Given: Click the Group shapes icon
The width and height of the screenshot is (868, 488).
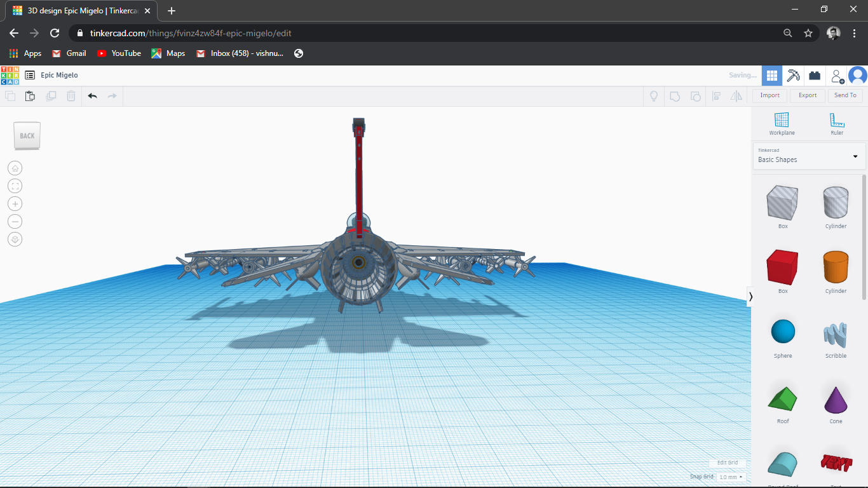Looking at the screenshot, I should [x=674, y=96].
